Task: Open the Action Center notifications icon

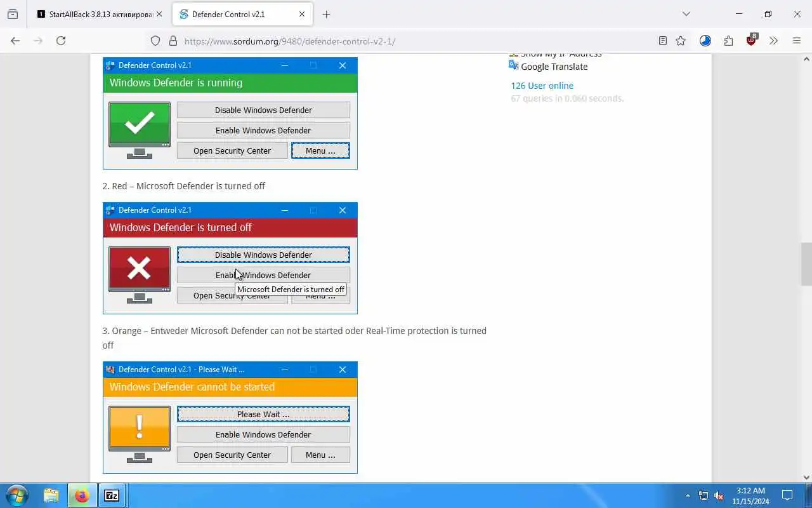Action: [x=787, y=495]
